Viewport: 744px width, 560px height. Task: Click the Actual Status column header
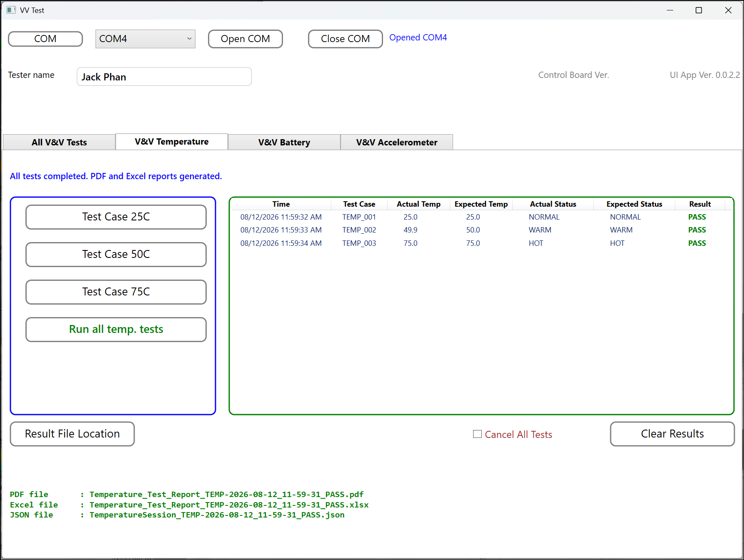553,204
